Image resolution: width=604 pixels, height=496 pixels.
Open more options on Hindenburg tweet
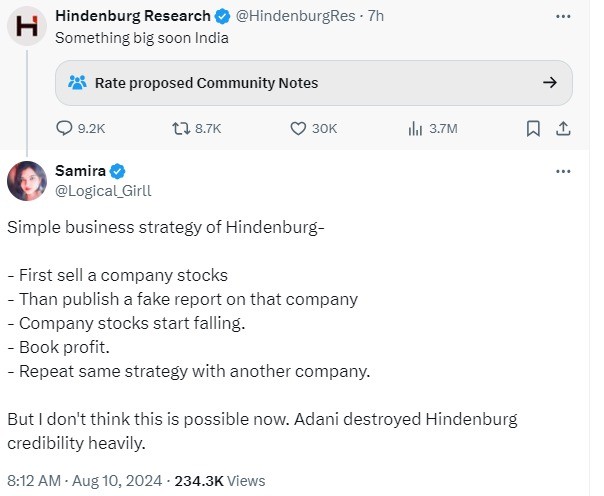click(x=562, y=15)
